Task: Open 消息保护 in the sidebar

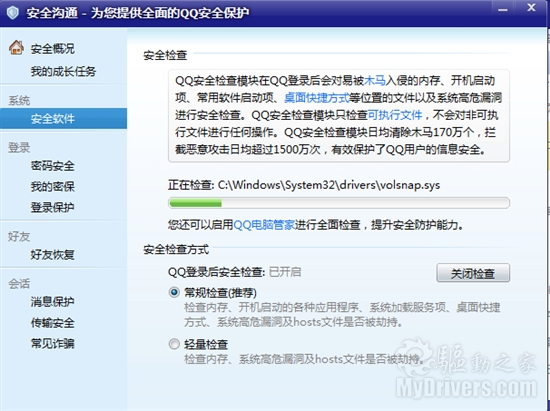Action: [53, 301]
